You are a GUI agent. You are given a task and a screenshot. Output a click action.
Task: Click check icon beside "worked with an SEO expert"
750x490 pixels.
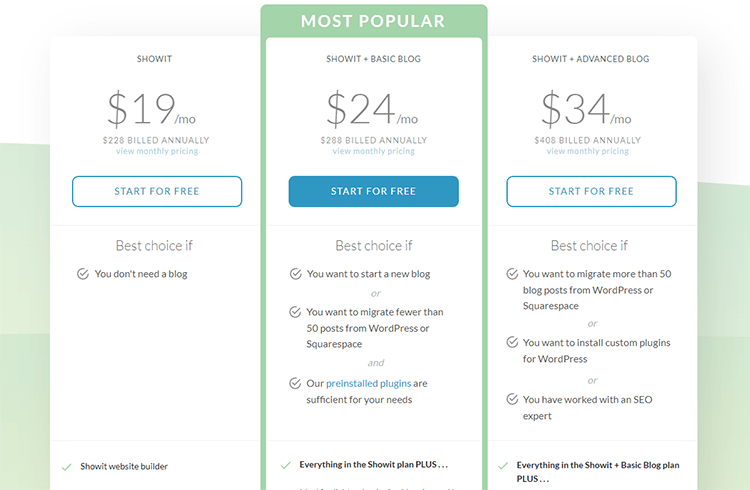[512, 400]
